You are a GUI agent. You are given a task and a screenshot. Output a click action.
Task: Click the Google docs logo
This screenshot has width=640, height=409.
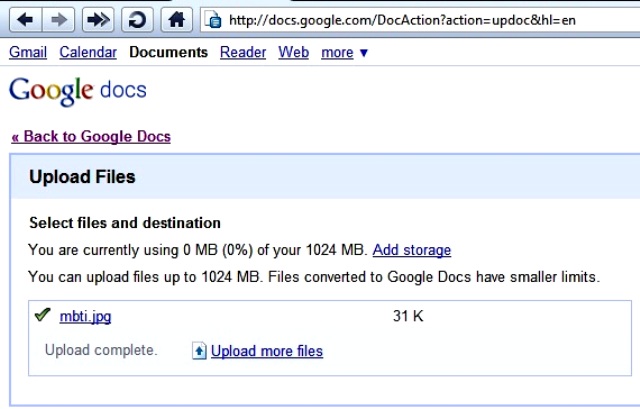(x=77, y=91)
